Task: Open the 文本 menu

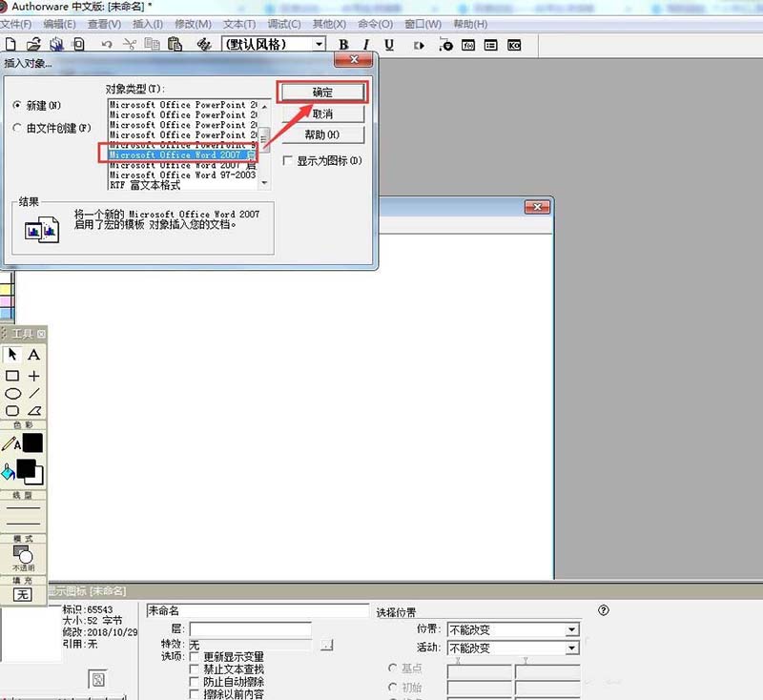Action: tap(239, 24)
